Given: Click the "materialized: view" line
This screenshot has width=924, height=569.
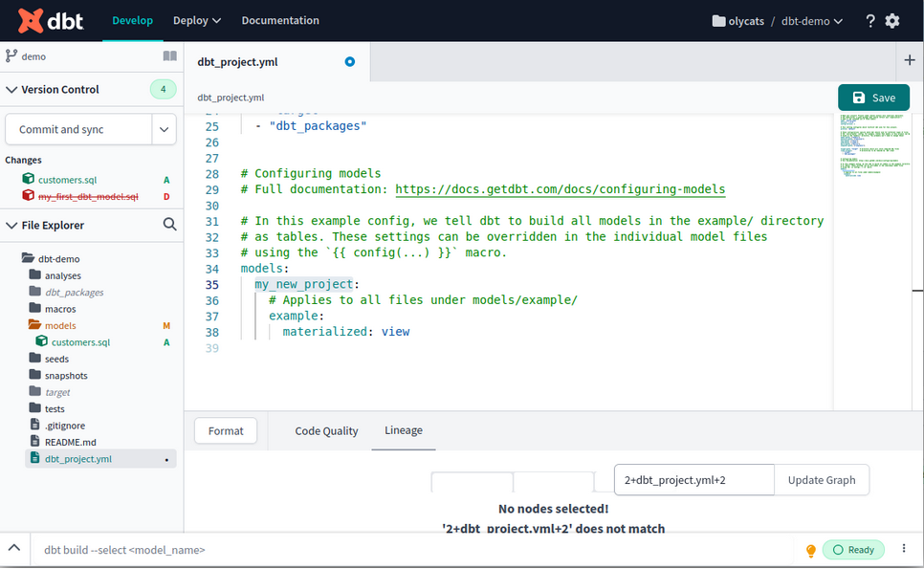Looking at the screenshot, I should (x=346, y=332).
